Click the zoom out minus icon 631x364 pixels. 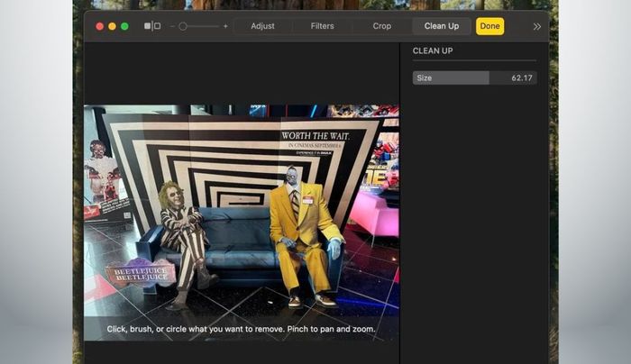(x=172, y=26)
